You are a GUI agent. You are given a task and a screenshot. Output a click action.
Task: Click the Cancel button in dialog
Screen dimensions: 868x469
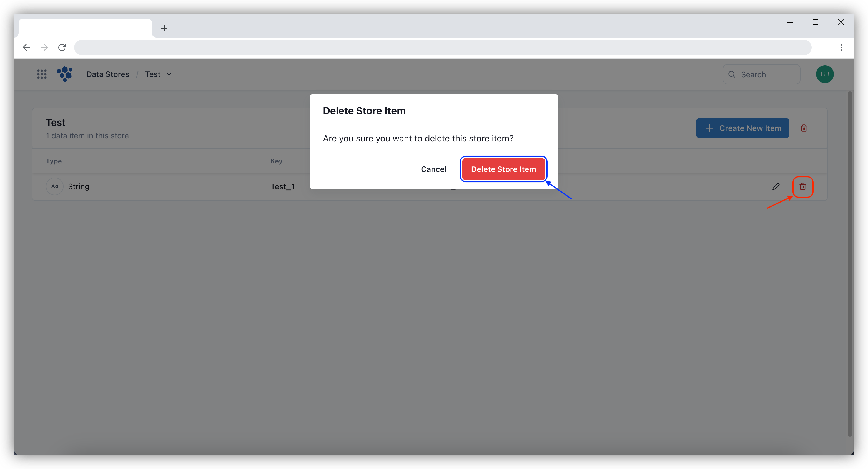tap(433, 169)
